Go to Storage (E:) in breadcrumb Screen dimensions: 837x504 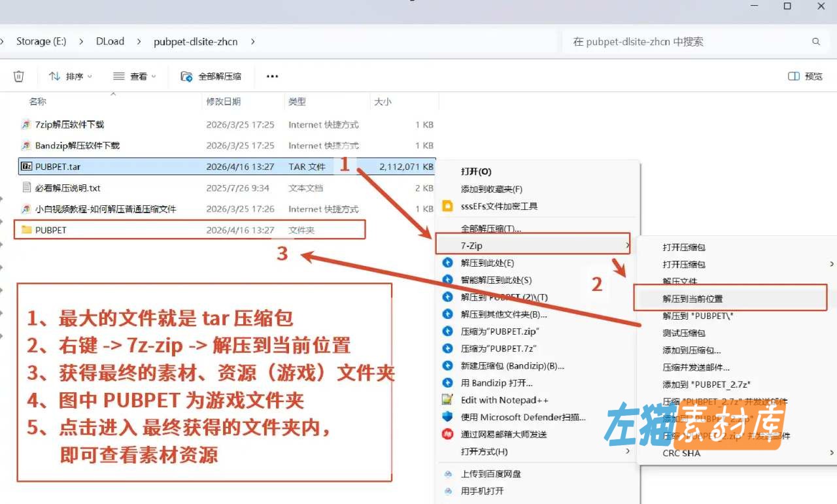(x=41, y=41)
